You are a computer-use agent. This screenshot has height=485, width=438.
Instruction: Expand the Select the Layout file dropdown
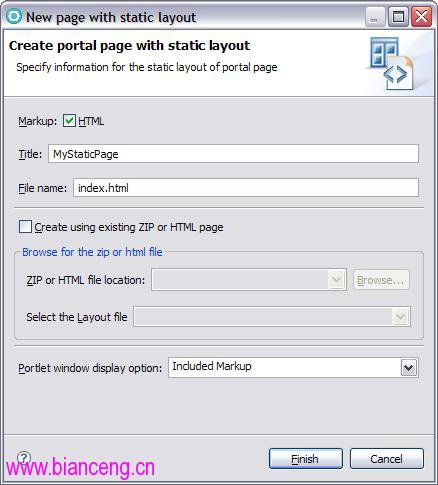(x=400, y=317)
